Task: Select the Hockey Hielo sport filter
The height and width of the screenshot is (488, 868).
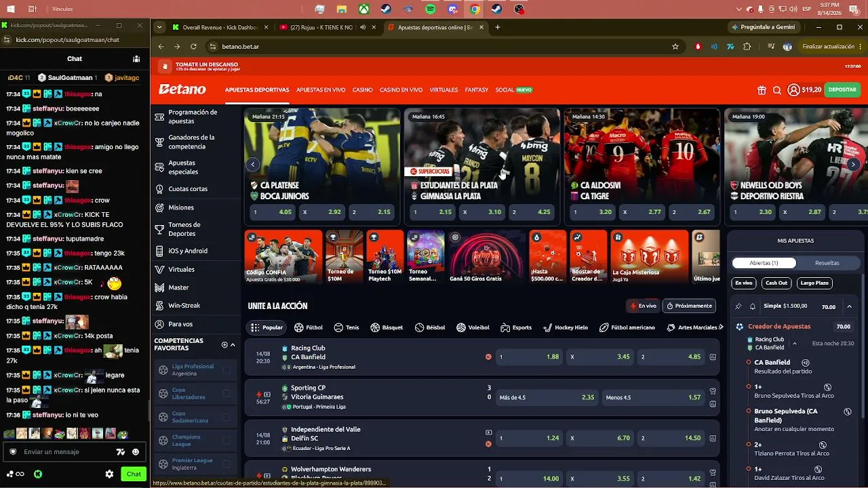Action: [x=566, y=327]
